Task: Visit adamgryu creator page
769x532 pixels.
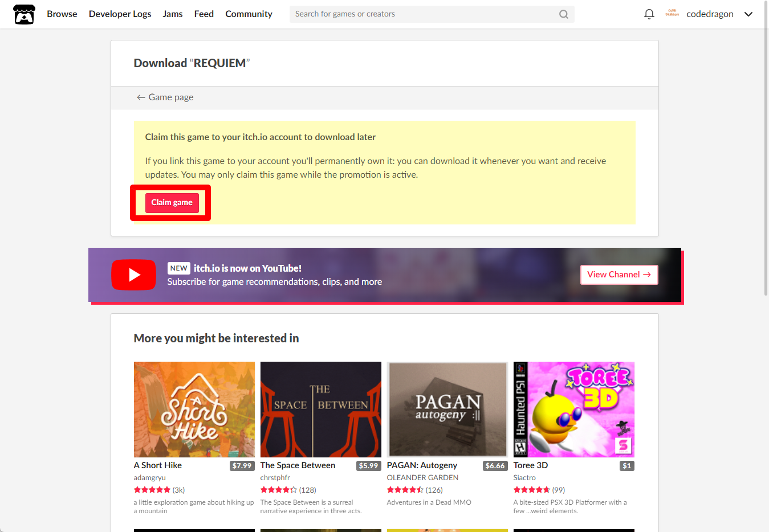Action: point(149,478)
